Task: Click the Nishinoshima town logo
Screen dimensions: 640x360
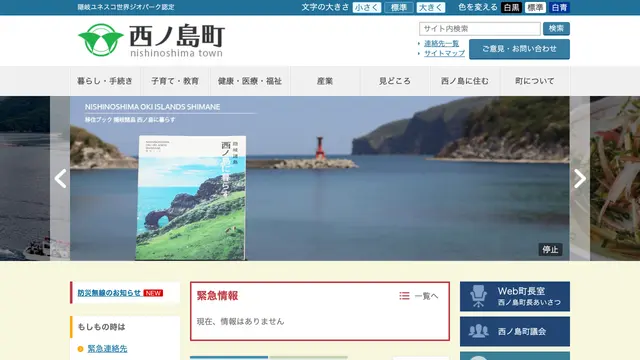Action: [151, 40]
